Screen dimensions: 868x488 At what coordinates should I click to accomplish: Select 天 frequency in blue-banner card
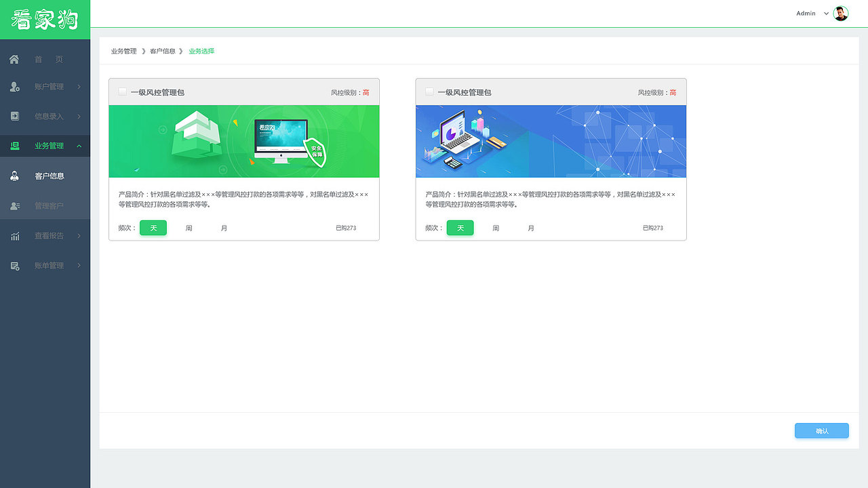460,228
